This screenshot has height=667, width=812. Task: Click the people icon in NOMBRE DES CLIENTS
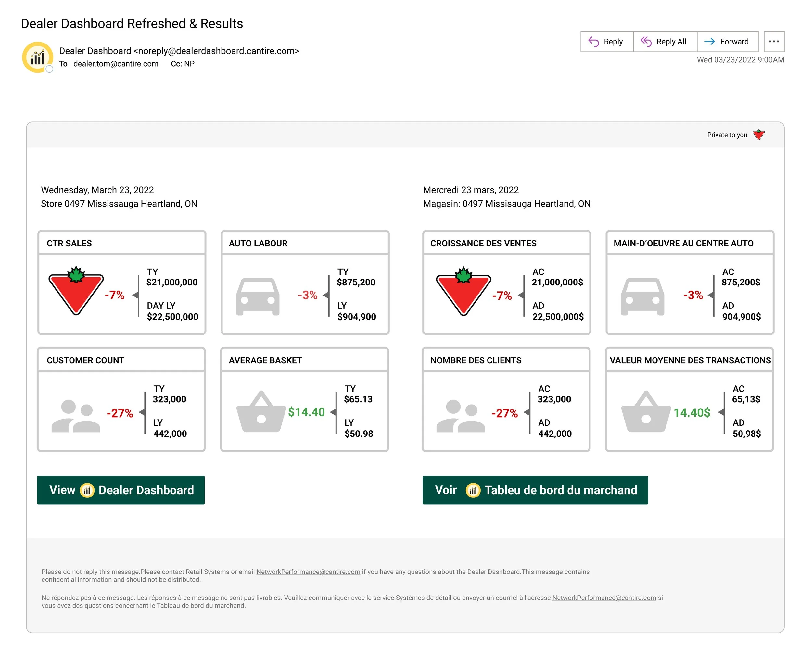point(460,416)
